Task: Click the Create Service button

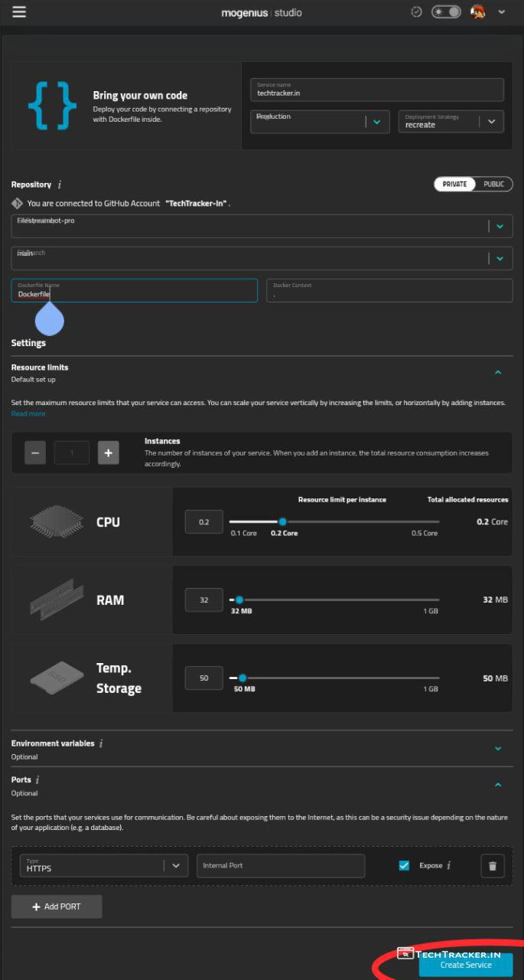Action: (x=466, y=965)
